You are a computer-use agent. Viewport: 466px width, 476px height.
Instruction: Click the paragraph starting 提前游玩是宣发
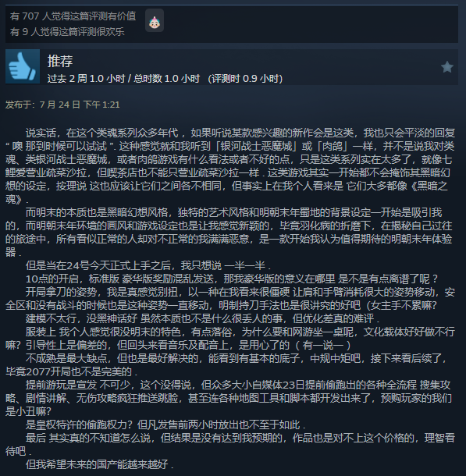click(229, 398)
